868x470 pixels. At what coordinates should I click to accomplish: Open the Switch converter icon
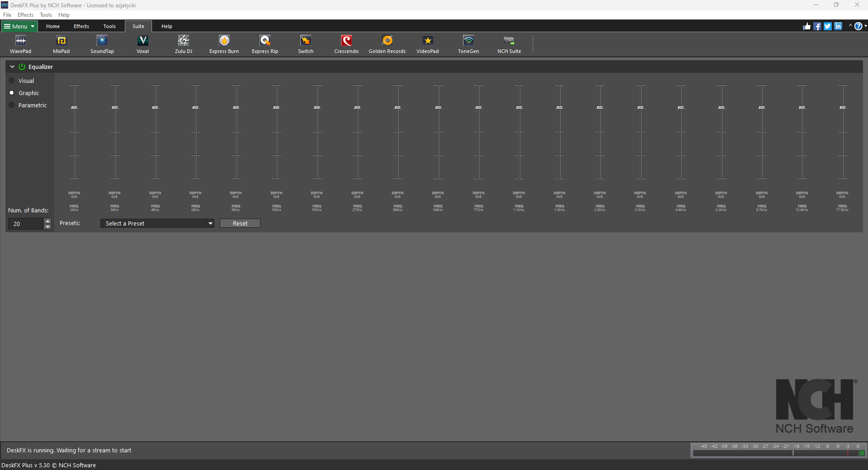coord(306,44)
